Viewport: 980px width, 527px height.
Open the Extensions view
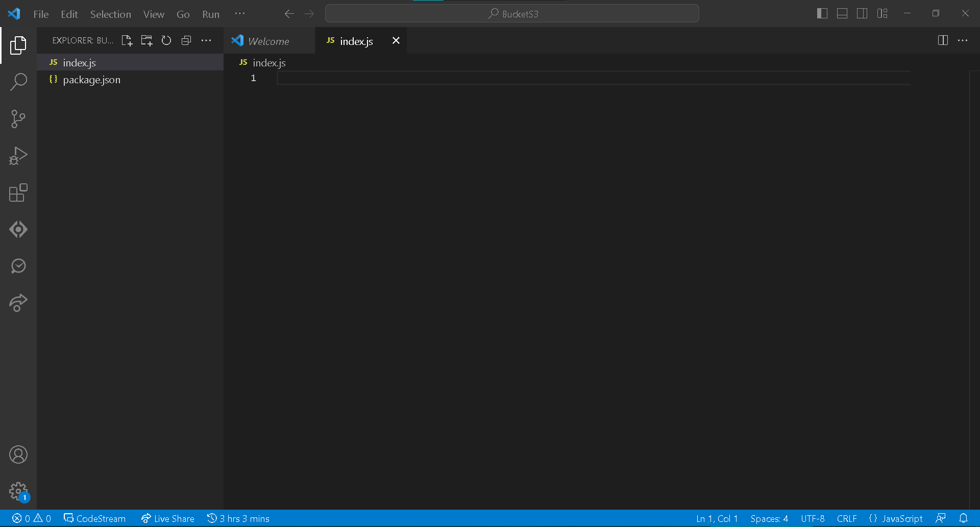pos(18,193)
